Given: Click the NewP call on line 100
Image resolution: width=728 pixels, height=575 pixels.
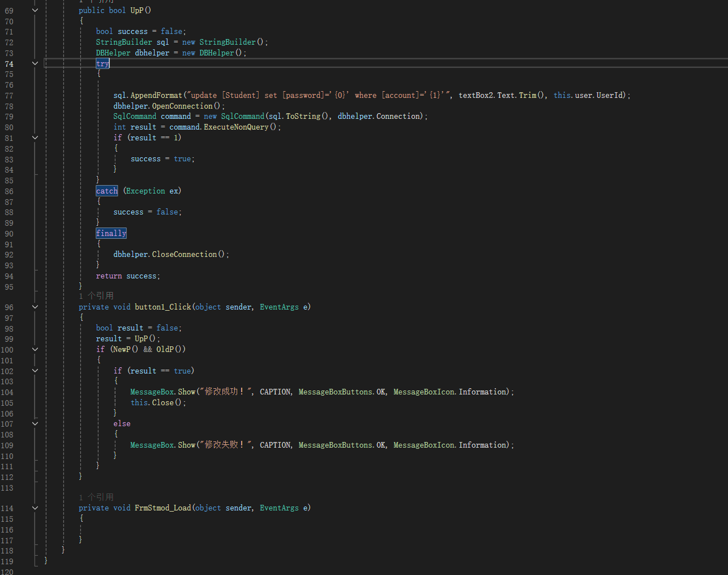Looking at the screenshot, I should 122,349.
